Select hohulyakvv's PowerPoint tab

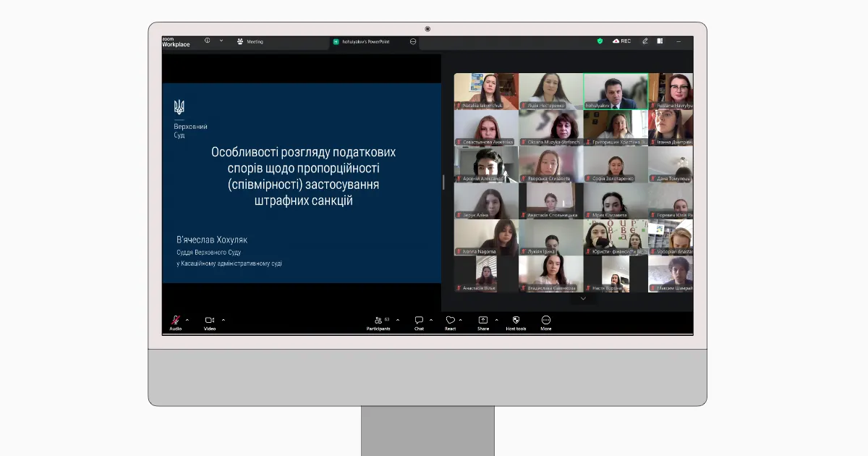click(x=362, y=42)
